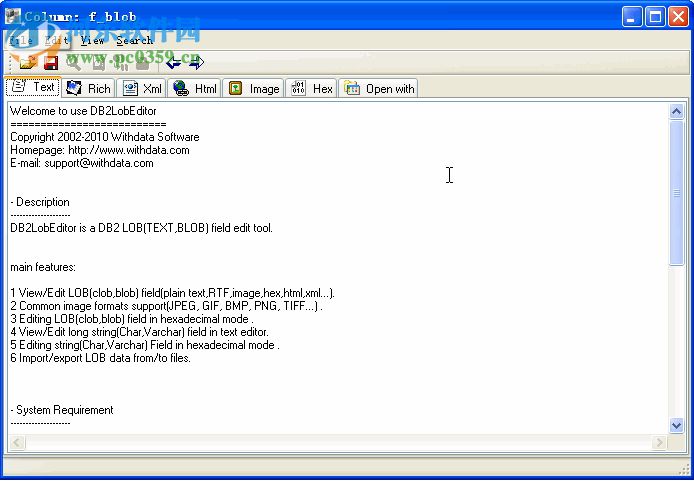694x481 pixels.
Task: Click the Open file folder icon
Action: (x=27, y=63)
